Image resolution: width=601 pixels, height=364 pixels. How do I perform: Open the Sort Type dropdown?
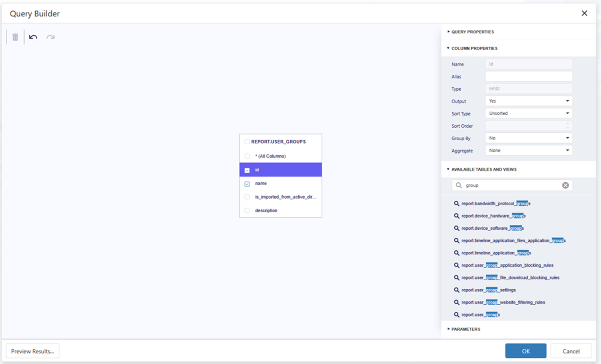click(x=529, y=113)
